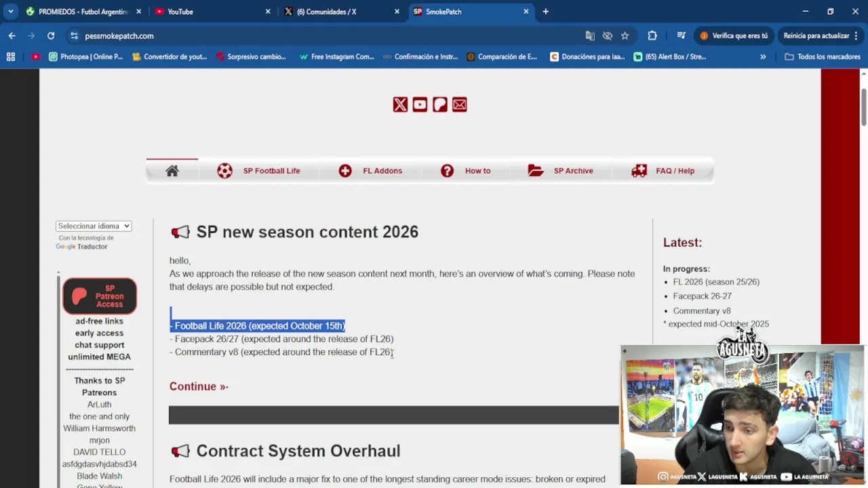Switch to the Comunidades / X tab

341,12
